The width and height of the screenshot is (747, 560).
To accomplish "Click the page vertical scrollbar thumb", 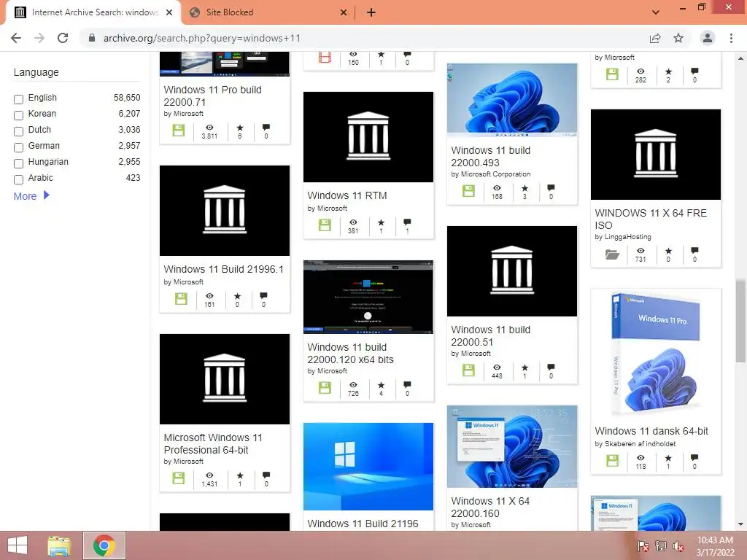I will 740,321.
